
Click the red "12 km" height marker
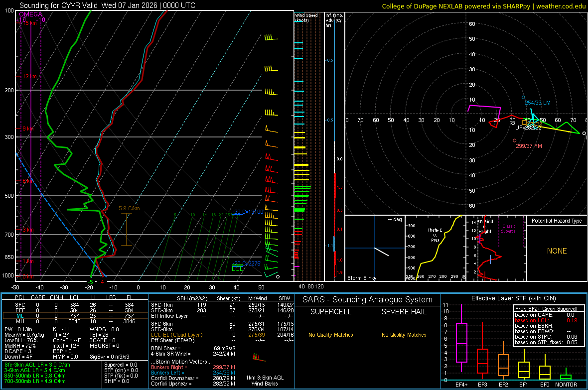point(29,76)
